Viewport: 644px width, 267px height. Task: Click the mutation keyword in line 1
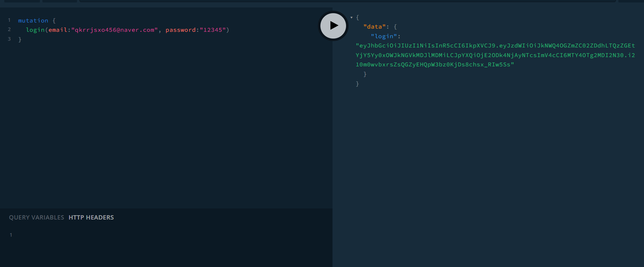[33, 21]
